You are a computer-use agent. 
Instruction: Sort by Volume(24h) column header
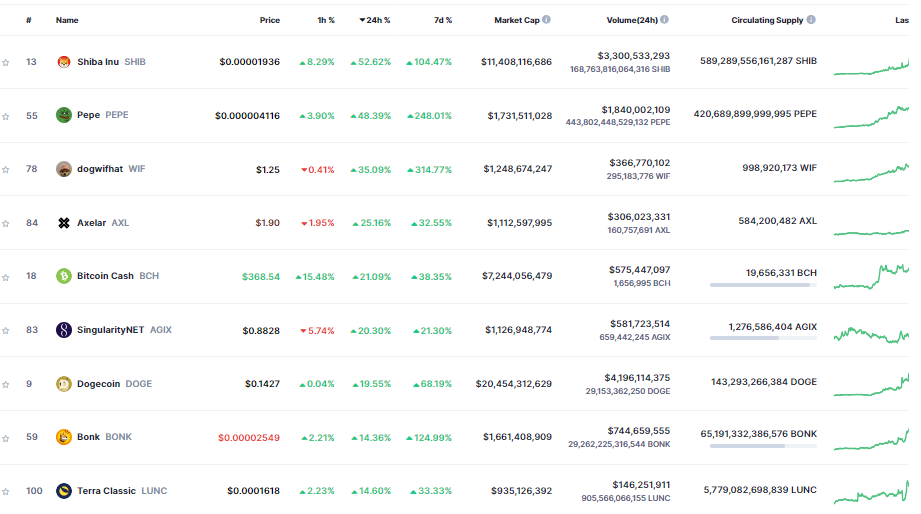tap(632, 20)
